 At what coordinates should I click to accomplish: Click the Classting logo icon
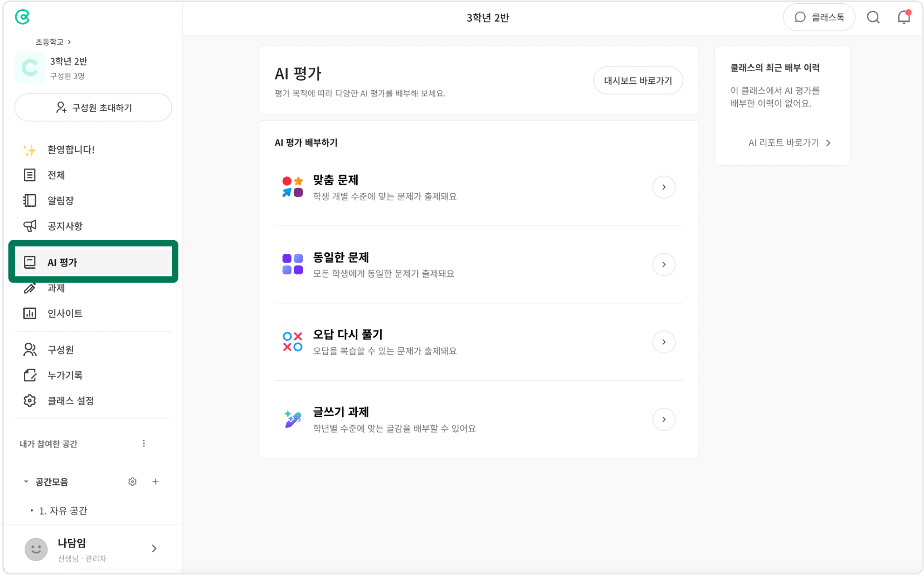point(22,17)
